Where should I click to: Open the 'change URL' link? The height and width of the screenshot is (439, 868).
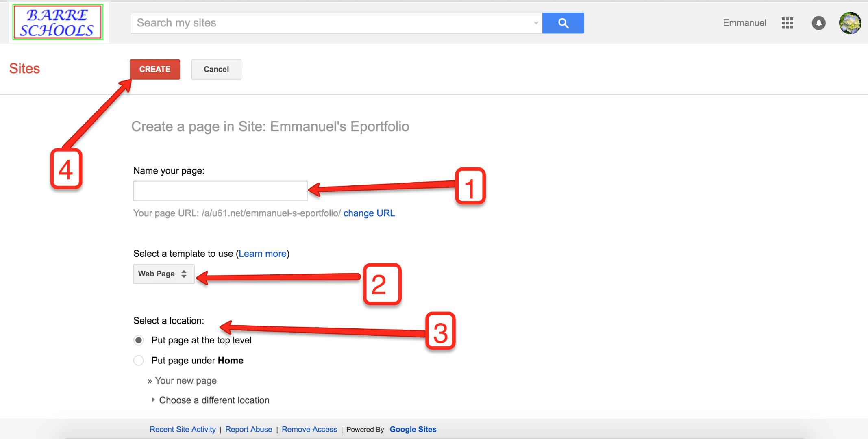coord(369,213)
